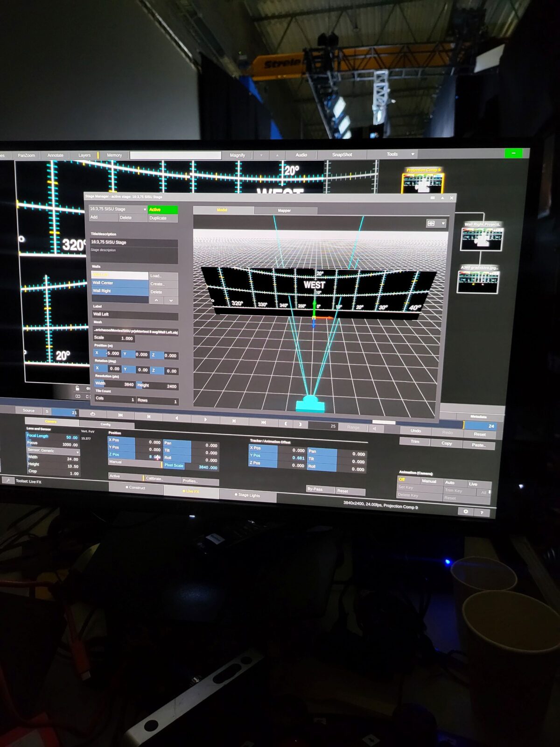560x747 pixels.
Task: Move selected wall up in the list
Action: pos(156,300)
